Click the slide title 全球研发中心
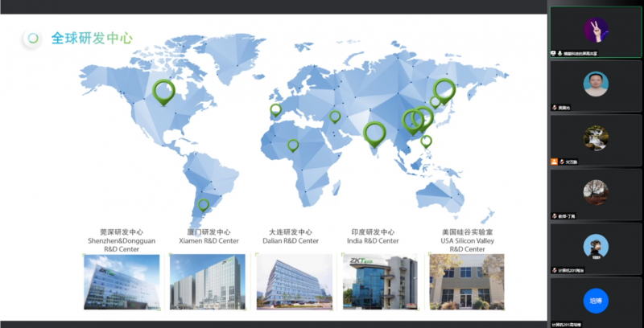 click(92, 38)
